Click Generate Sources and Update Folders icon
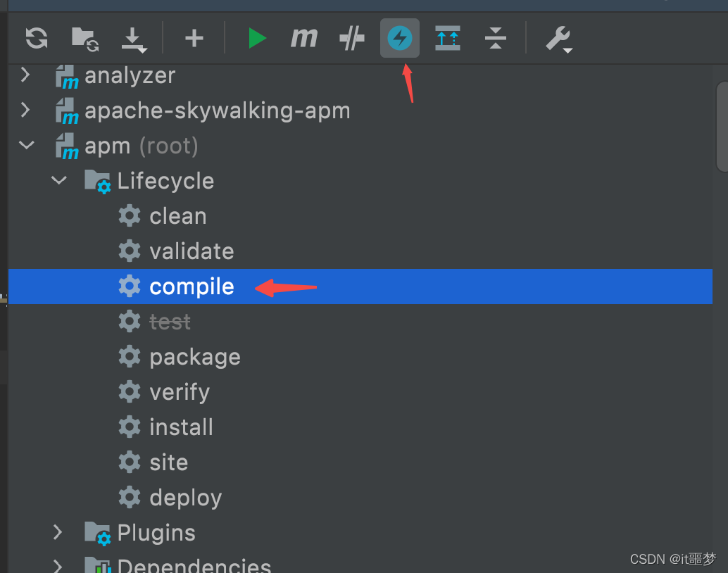The width and height of the screenshot is (728, 573). coord(85,39)
